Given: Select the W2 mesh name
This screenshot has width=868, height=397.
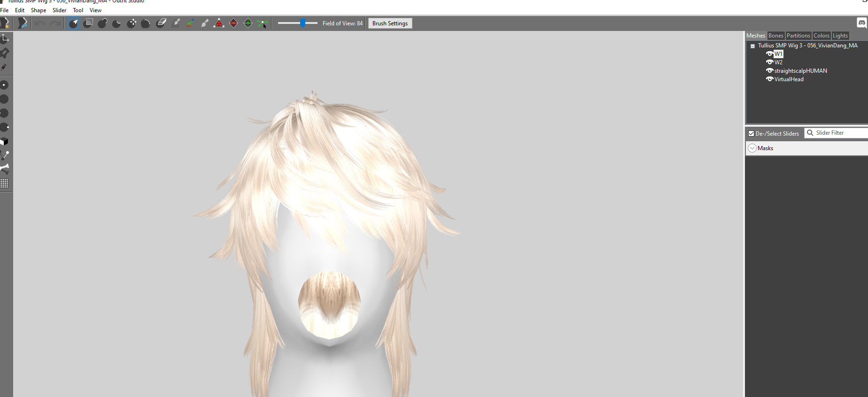Looking at the screenshot, I should coord(778,62).
